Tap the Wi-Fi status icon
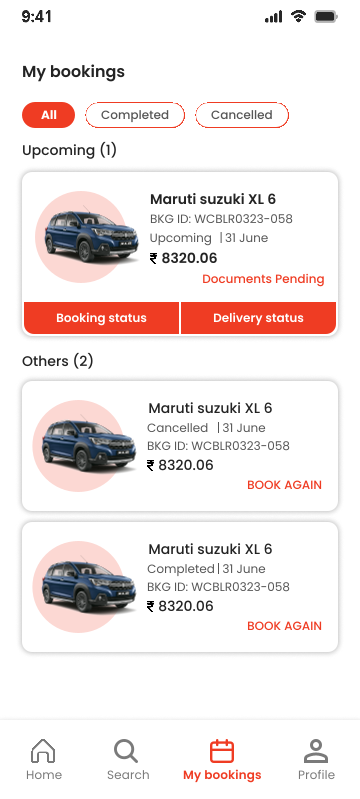The height and width of the screenshot is (799, 360). click(298, 16)
